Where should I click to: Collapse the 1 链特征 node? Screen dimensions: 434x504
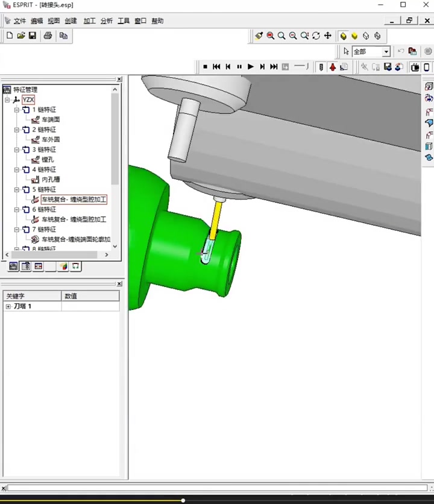pos(17,110)
